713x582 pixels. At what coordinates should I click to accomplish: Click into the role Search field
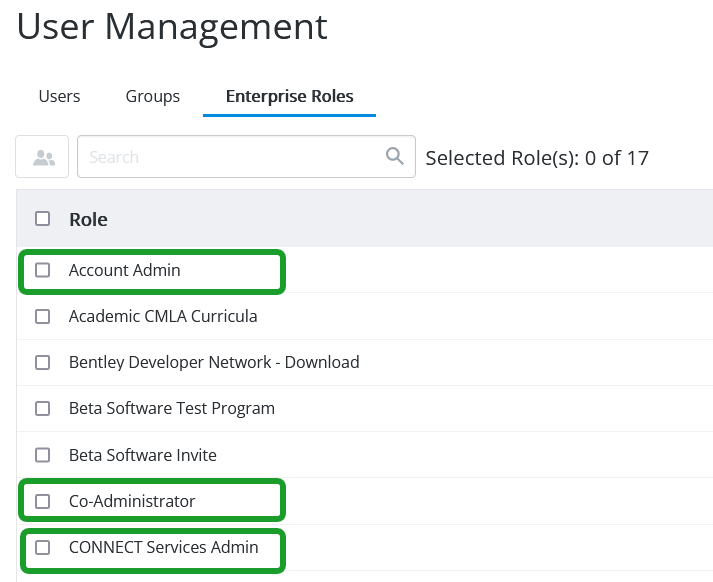[x=230, y=157]
